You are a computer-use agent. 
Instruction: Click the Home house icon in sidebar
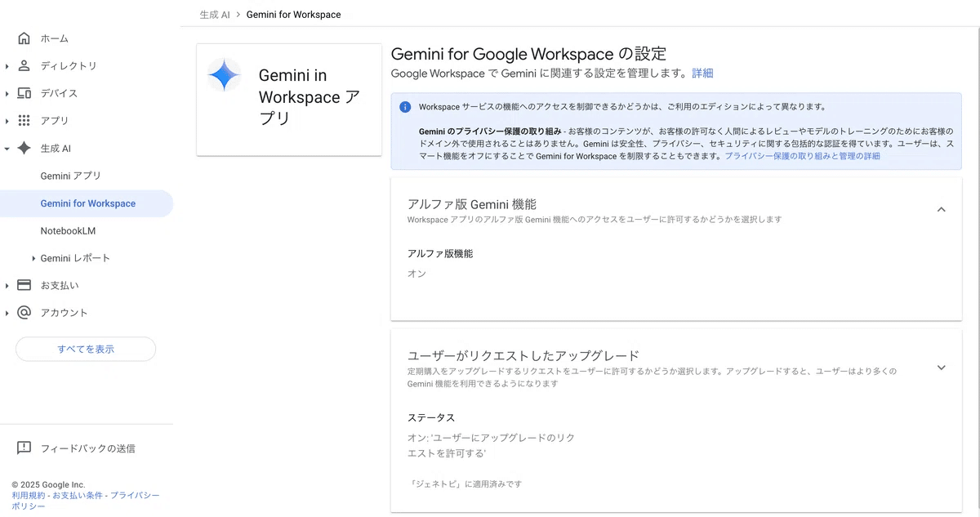pos(24,38)
